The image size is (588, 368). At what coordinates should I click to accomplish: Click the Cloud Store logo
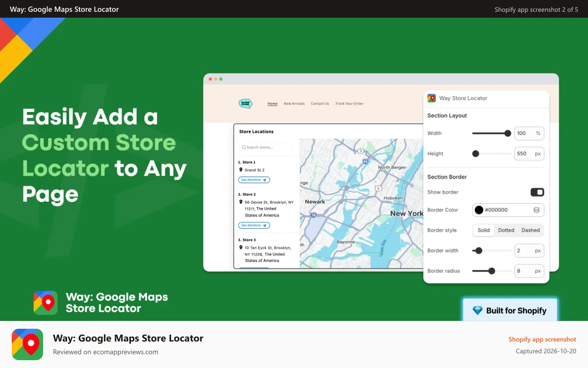pyautogui.click(x=245, y=104)
